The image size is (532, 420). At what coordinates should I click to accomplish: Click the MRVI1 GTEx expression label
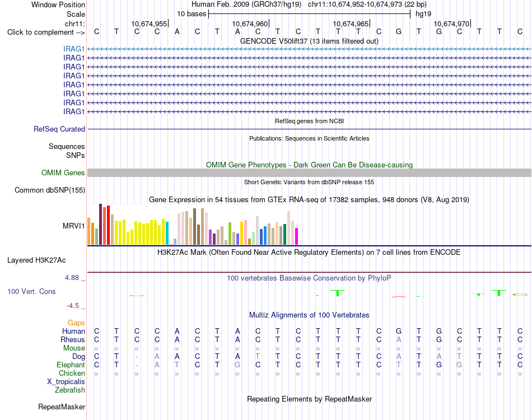tap(73, 226)
